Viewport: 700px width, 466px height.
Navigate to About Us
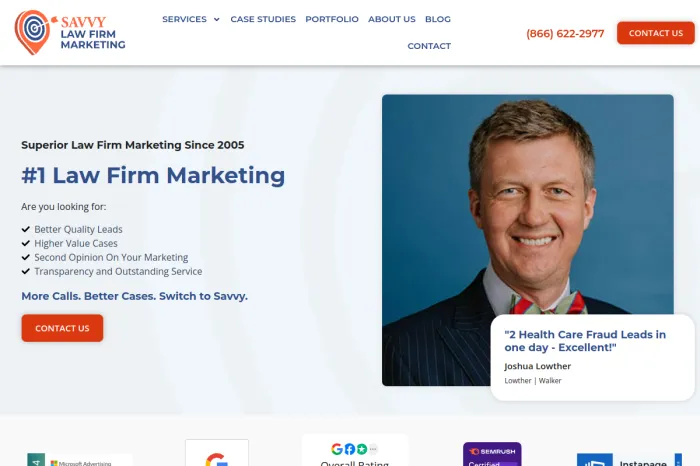click(x=392, y=19)
